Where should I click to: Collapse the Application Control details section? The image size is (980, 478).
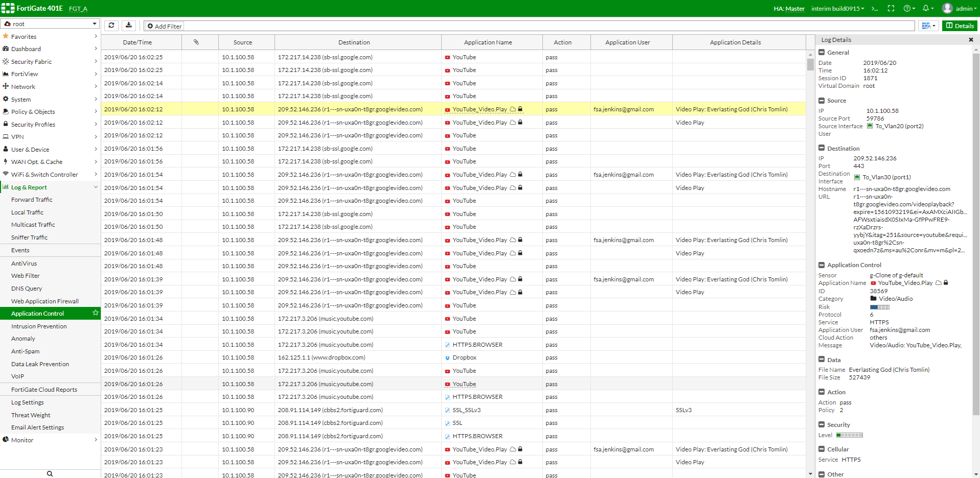coord(822,265)
